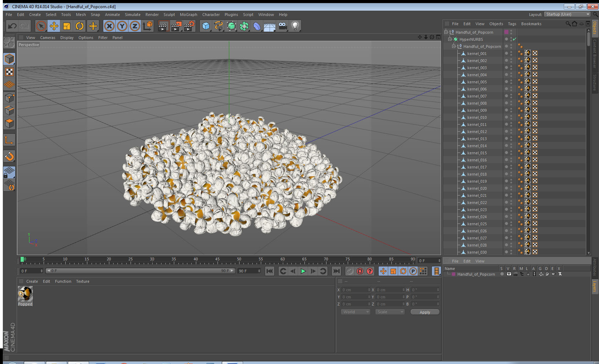Open the MoGraph menu

tap(188, 15)
